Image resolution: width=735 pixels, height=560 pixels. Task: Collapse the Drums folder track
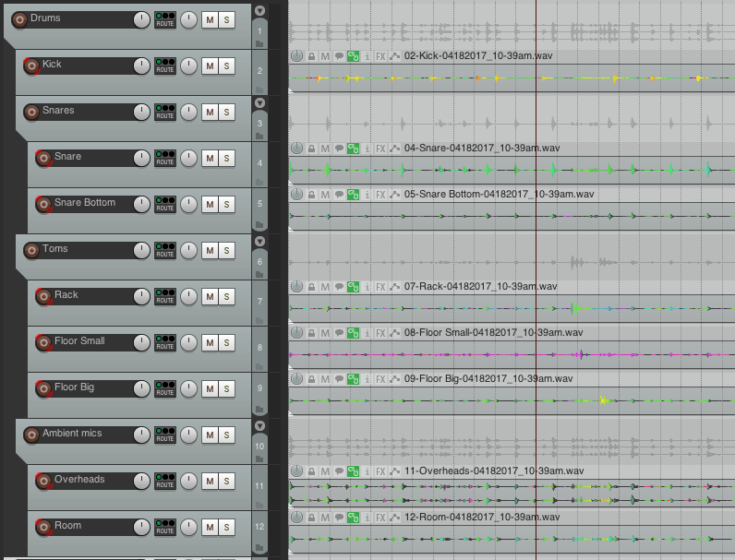pos(259,11)
